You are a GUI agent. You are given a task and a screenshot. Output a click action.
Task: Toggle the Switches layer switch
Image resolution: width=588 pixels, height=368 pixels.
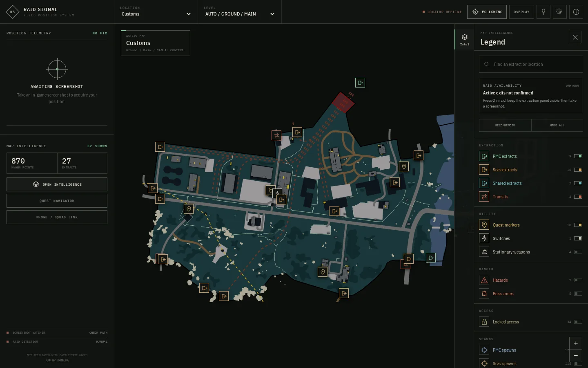(578, 238)
